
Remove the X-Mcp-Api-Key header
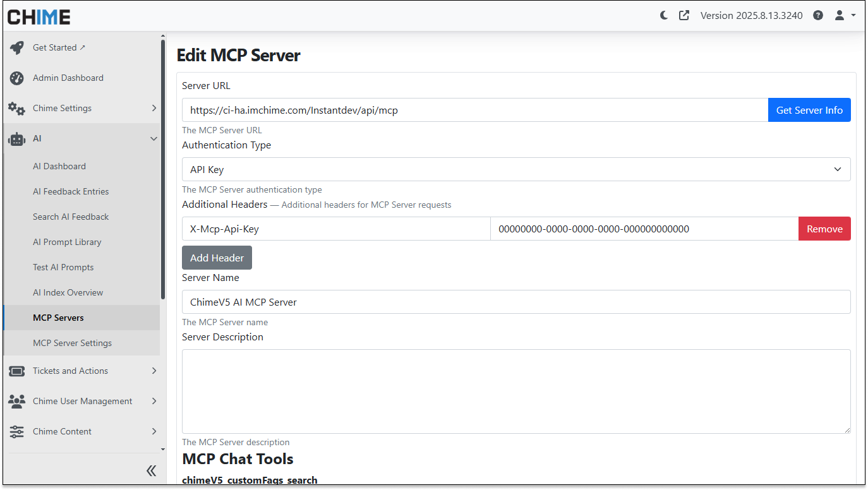tap(824, 229)
